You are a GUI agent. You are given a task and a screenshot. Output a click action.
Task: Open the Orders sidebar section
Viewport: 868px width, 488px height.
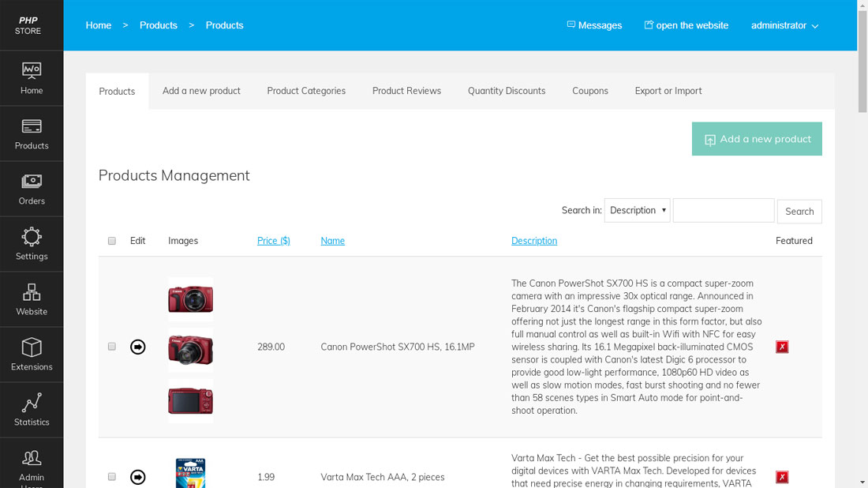click(x=32, y=189)
